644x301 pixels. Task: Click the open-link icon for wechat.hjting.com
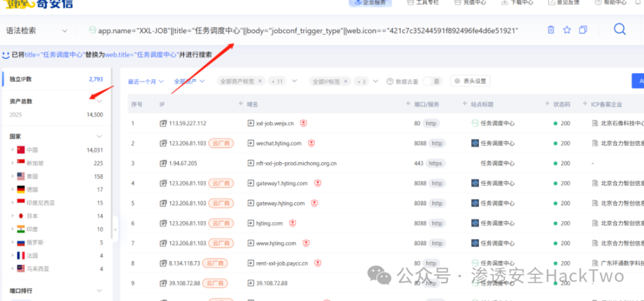click(250, 143)
